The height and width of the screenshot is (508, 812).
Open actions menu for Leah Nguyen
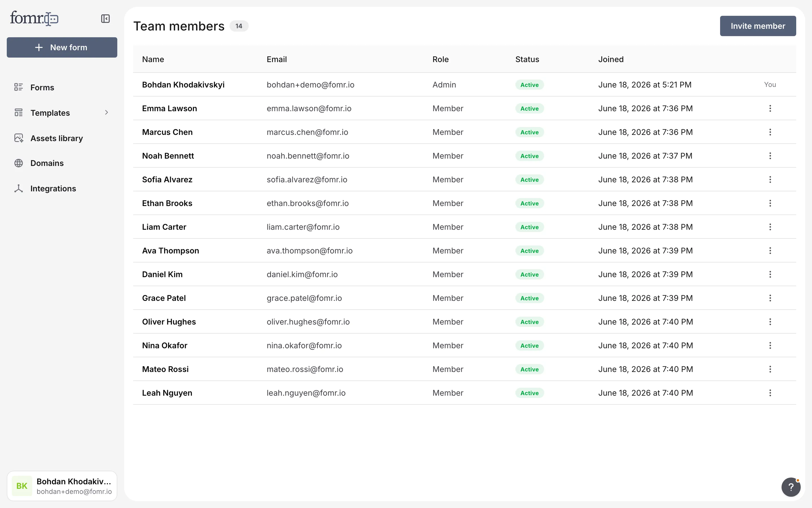(770, 393)
